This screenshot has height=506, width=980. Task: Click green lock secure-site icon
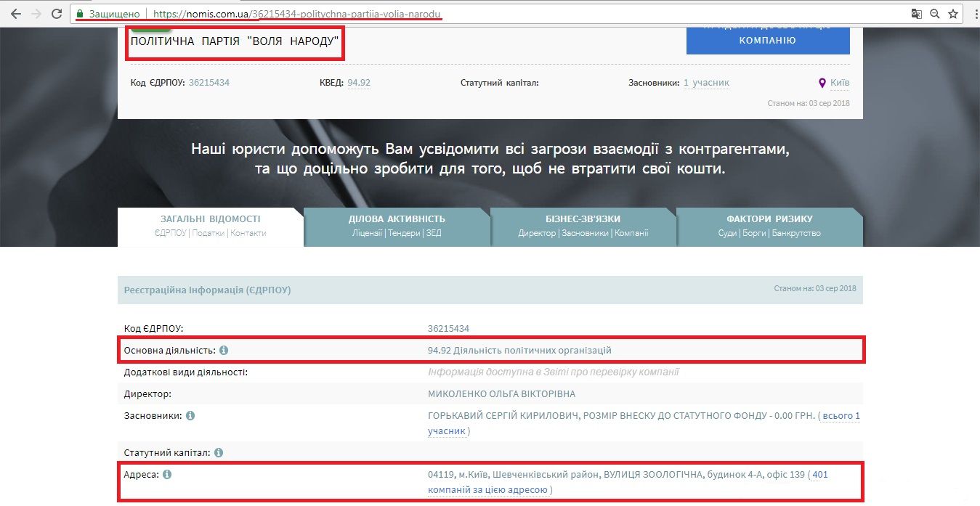tap(81, 14)
